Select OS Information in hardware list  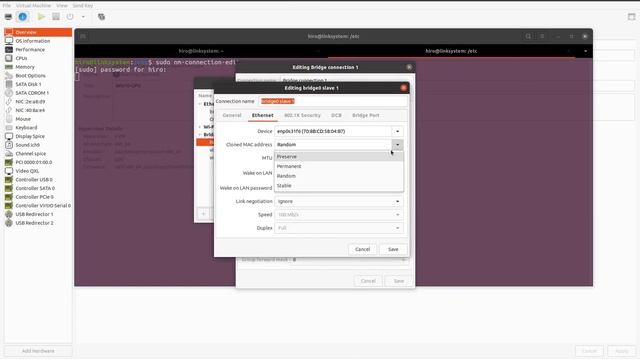click(38, 41)
